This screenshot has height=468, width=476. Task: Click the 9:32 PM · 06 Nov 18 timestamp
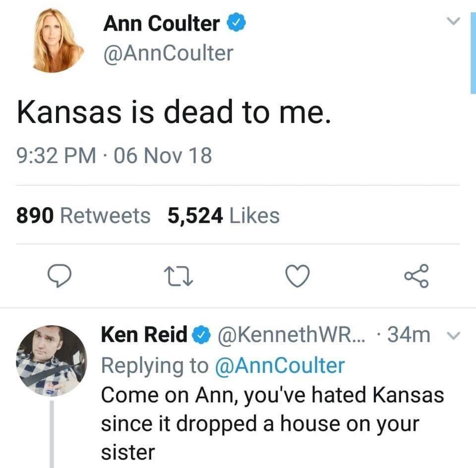click(x=115, y=155)
